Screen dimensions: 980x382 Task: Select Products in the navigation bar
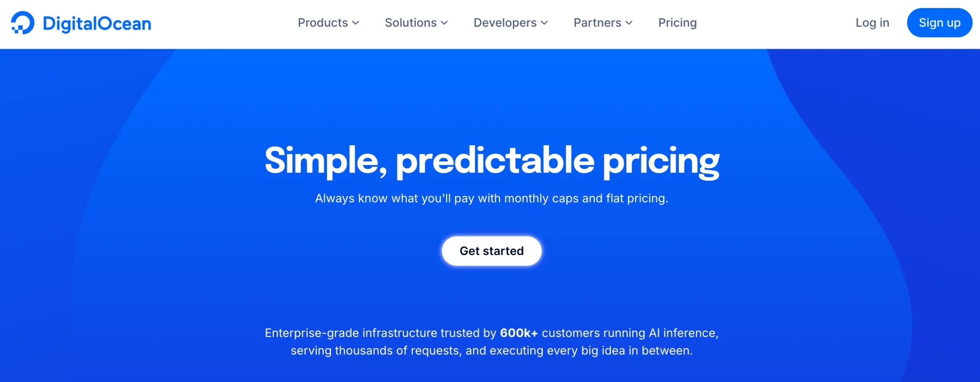[323, 23]
